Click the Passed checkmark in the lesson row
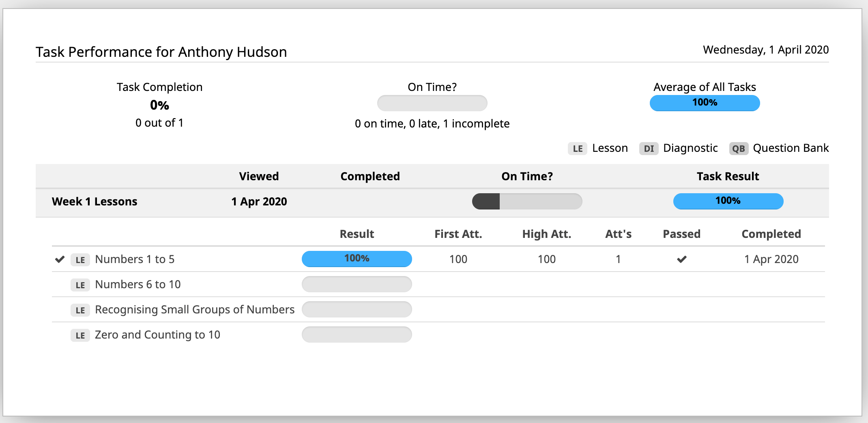Screen dimensions: 868x423 682,259
